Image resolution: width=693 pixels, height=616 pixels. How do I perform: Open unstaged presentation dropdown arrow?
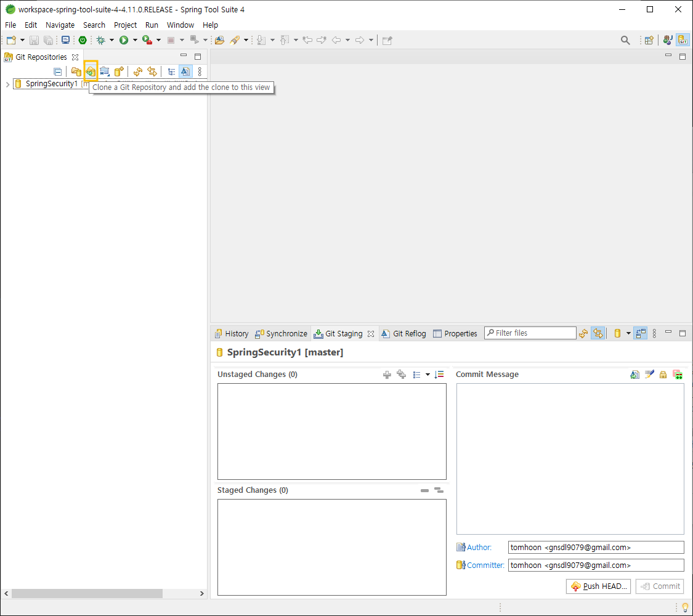pyautogui.click(x=428, y=375)
